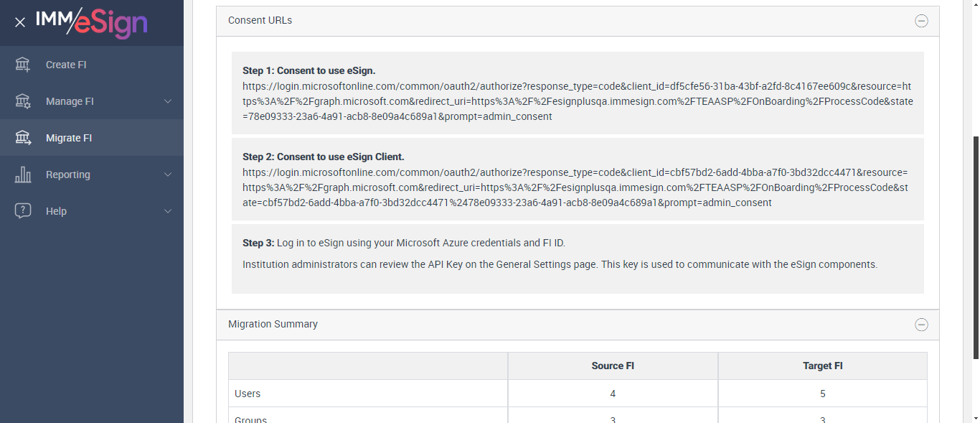This screenshot has width=980, height=423.
Task: Click the Help question bubble icon
Action: pos(23,211)
